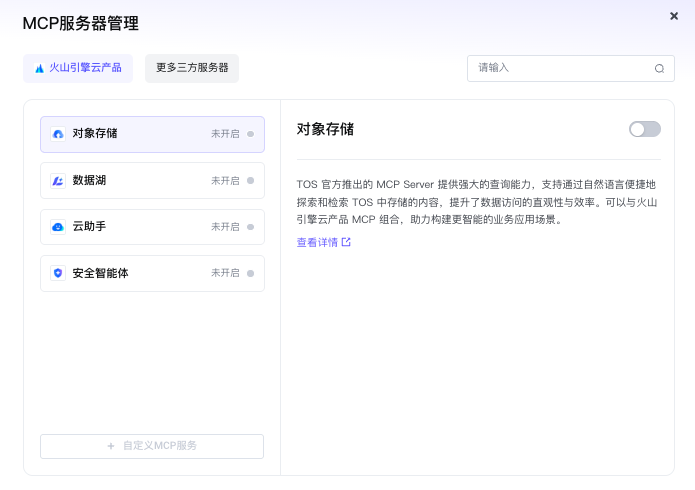Click 未开启 status on 数据湖 row
The image size is (695, 490).
[225, 180]
